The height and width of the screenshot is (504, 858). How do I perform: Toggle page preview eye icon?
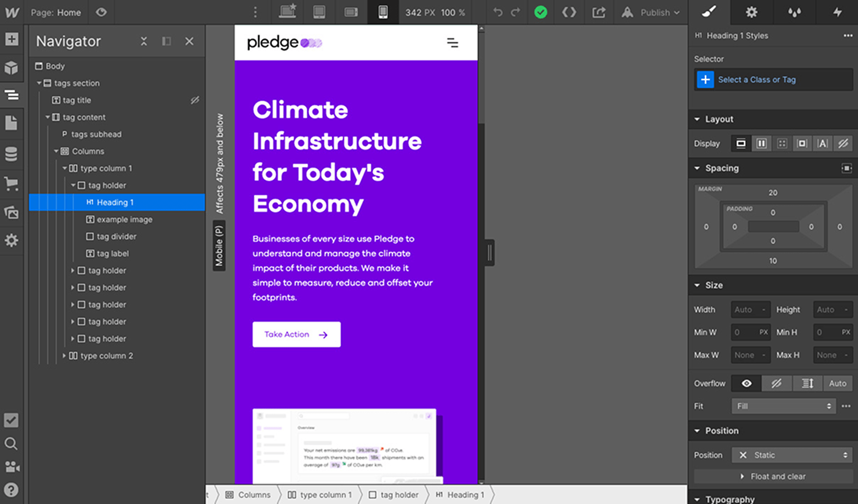click(x=101, y=12)
